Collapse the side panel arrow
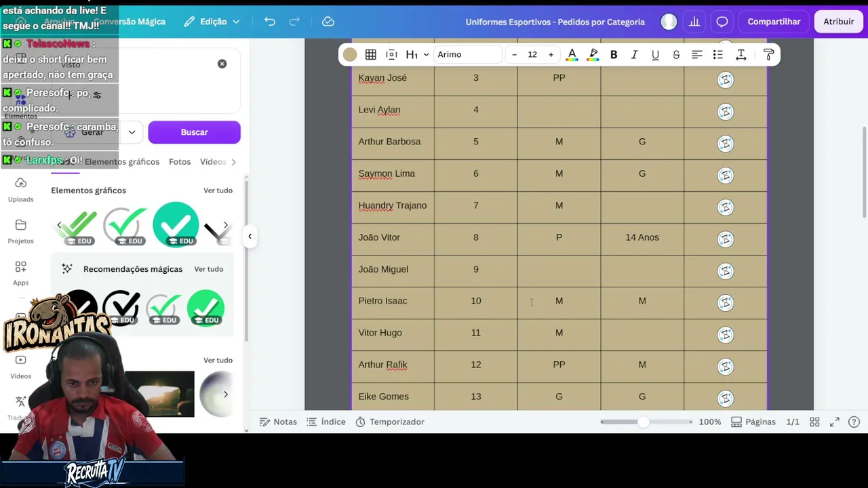 (250, 236)
